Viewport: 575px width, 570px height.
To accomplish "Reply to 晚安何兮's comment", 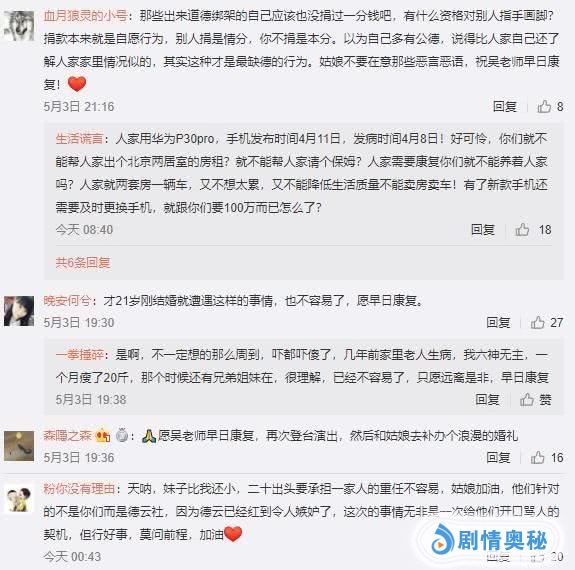I will click(x=498, y=323).
